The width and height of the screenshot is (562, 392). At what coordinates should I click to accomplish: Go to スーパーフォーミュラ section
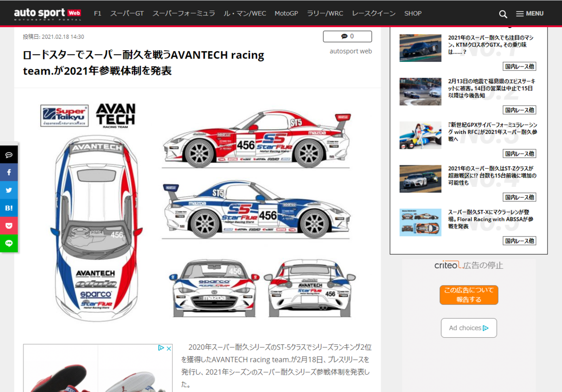(x=184, y=14)
